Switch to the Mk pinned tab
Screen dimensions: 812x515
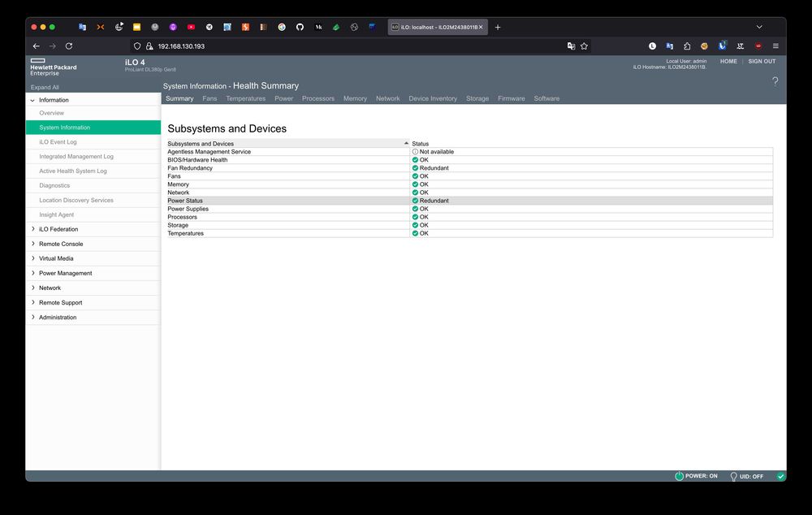coord(318,27)
